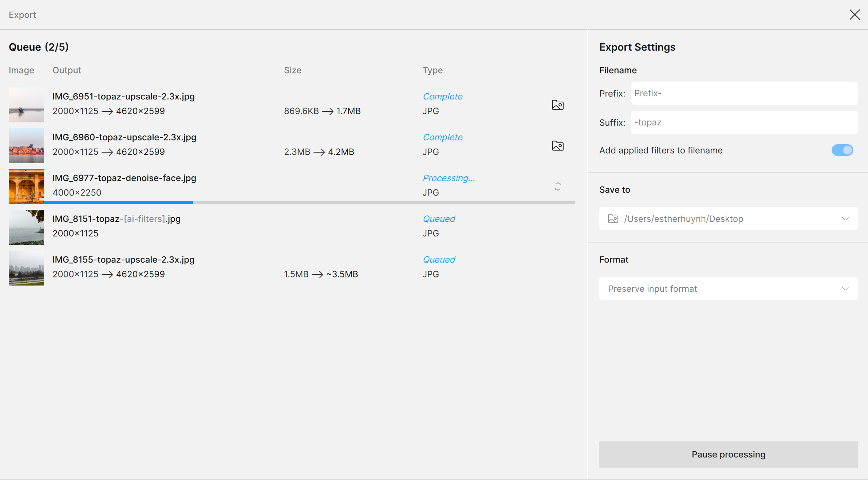The width and height of the screenshot is (868, 480).
Task: Click the spinner next to IMG_6977
Action: 557,187
